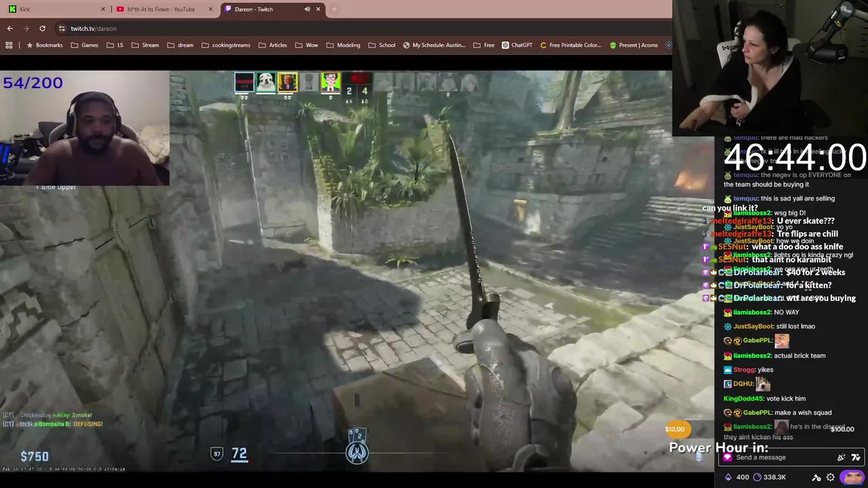Open My Schedule: Austin bookmark
The height and width of the screenshot is (488, 868).
pyautogui.click(x=434, y=45)
